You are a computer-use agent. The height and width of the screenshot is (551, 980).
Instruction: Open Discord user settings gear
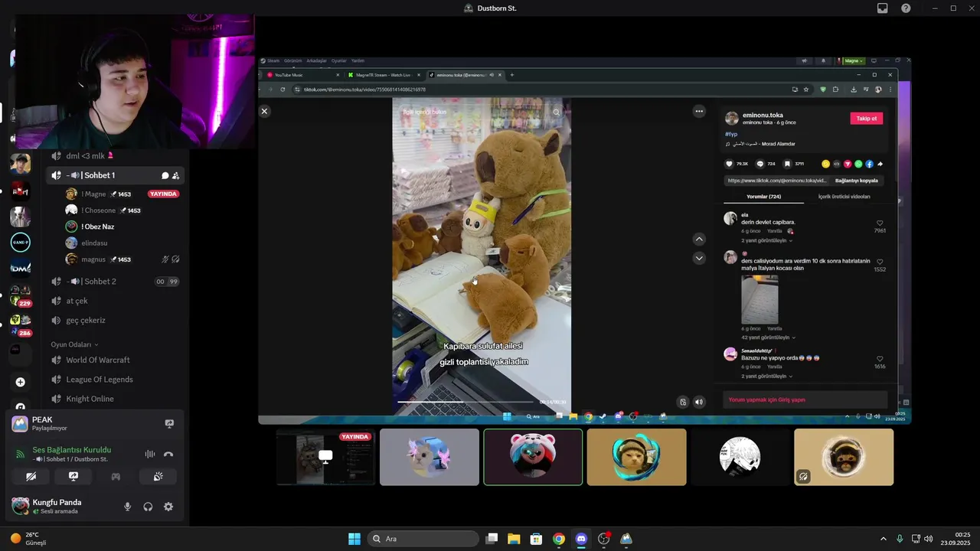[168, 507]
